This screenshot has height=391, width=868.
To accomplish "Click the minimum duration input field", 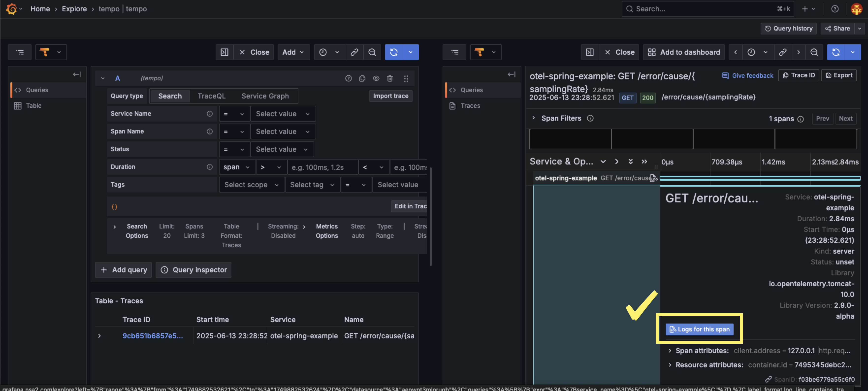I will (322, 167).
